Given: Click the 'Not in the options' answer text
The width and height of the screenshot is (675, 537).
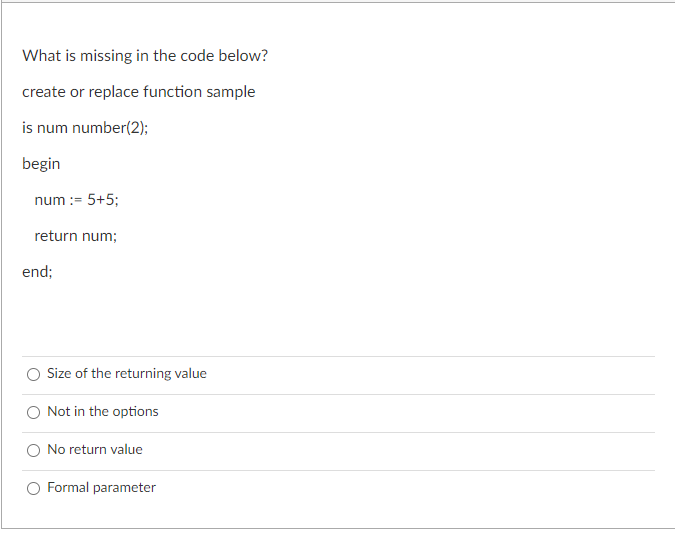Looking at the screenshot, I should [102, 411].
